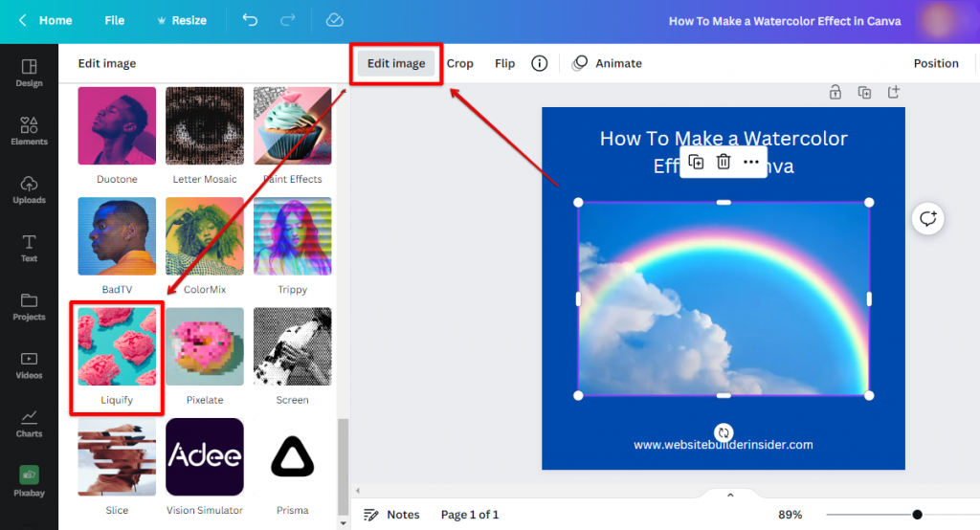980x530 pixels.
Task: Go back with the Home arrow icon
Action: click(23, 21)
